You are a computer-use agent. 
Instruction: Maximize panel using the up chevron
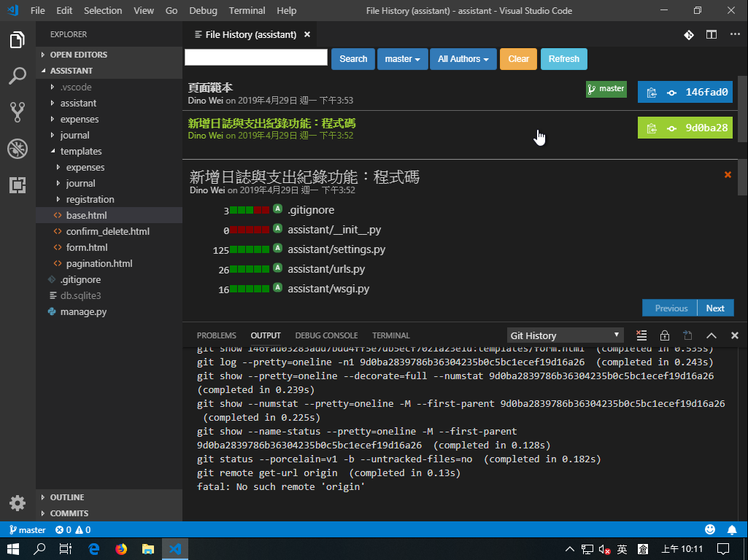click(712, 335)
